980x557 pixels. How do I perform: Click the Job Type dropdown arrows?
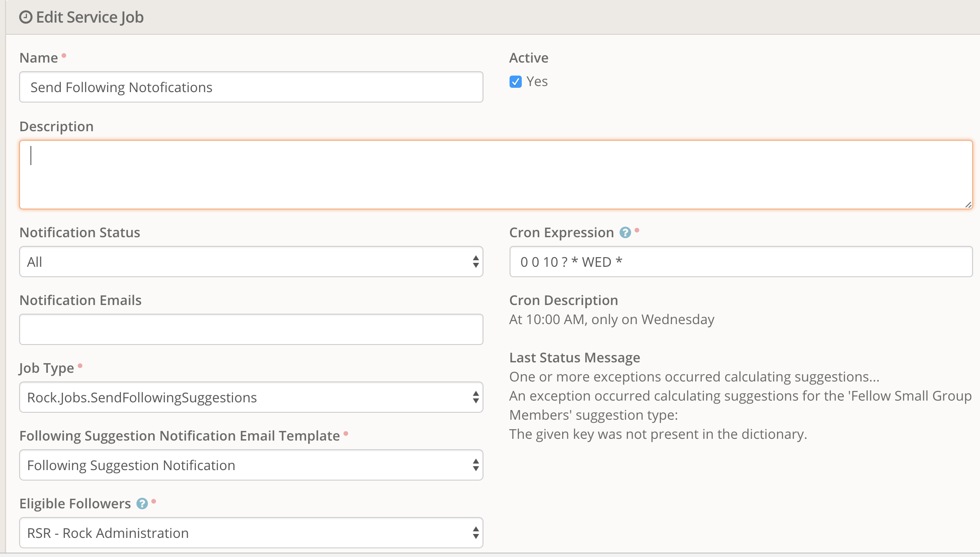[x=476, y=398]
